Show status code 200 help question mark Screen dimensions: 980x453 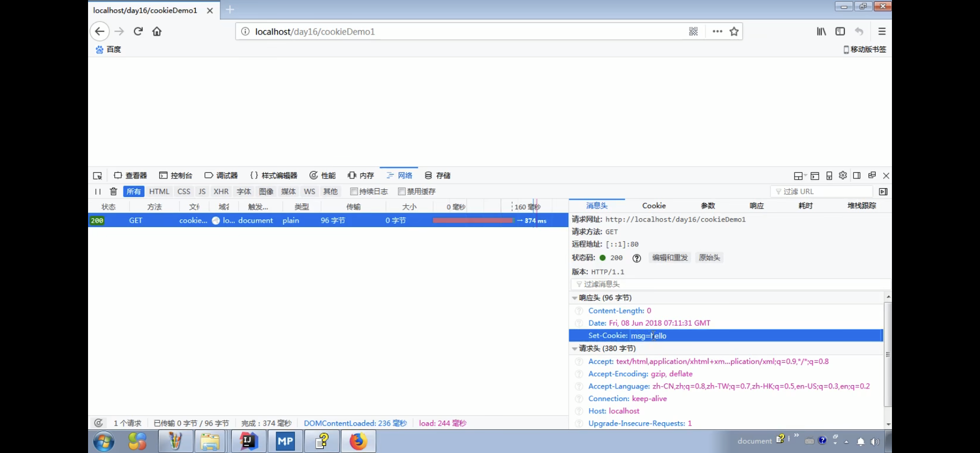637,258
